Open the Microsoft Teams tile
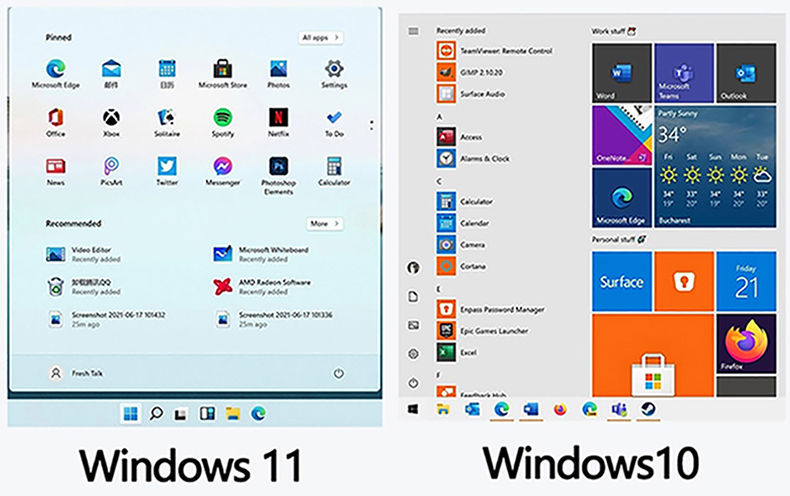 pos(684,73)
